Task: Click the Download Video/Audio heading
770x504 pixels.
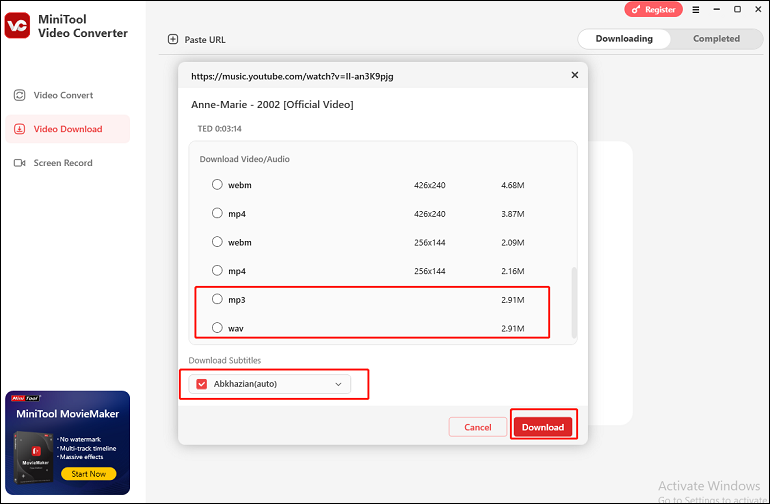Action: pos(245,159)
